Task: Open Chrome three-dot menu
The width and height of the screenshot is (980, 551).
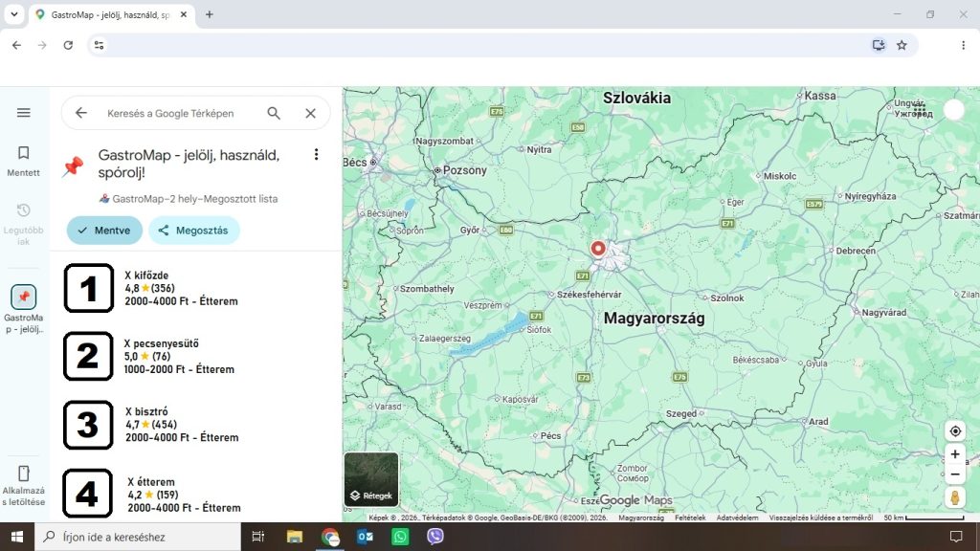Action: point(963,45)
